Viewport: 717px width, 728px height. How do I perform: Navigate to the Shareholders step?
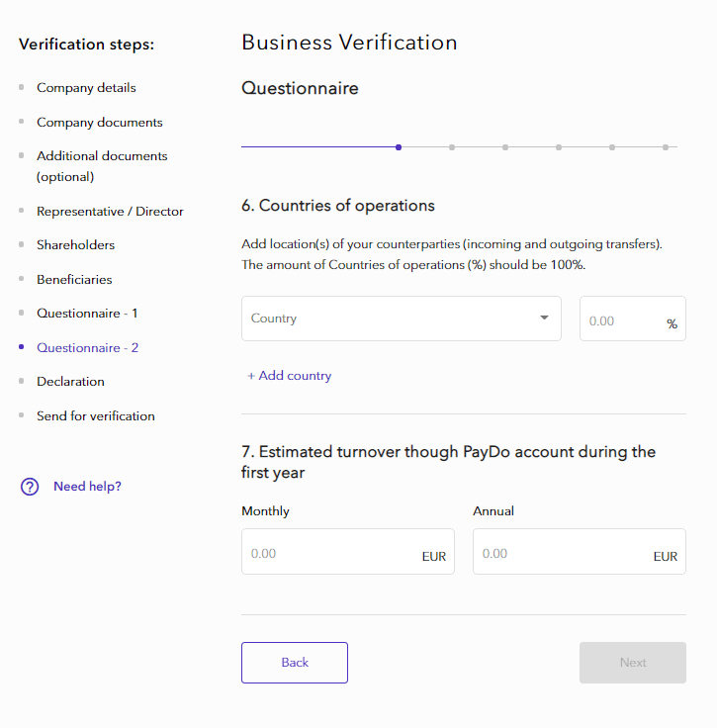tap(75, 245)
